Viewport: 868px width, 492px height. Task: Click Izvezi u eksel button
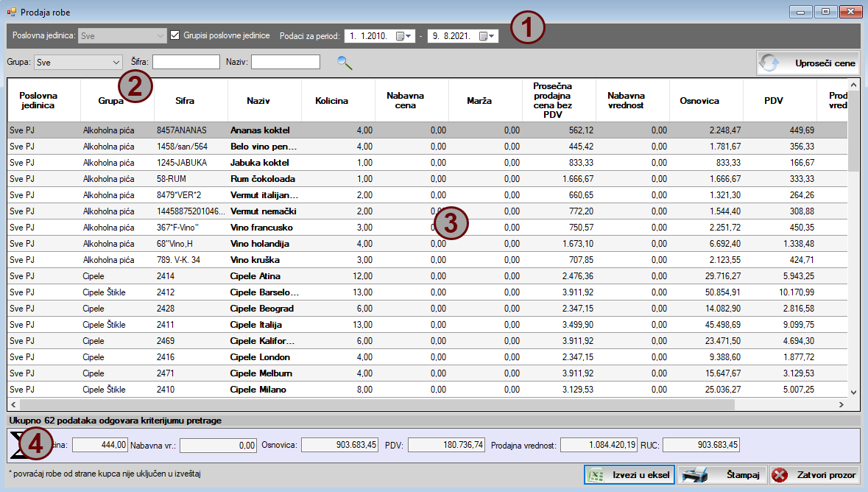pyautogui.click(x=629, y=475)
